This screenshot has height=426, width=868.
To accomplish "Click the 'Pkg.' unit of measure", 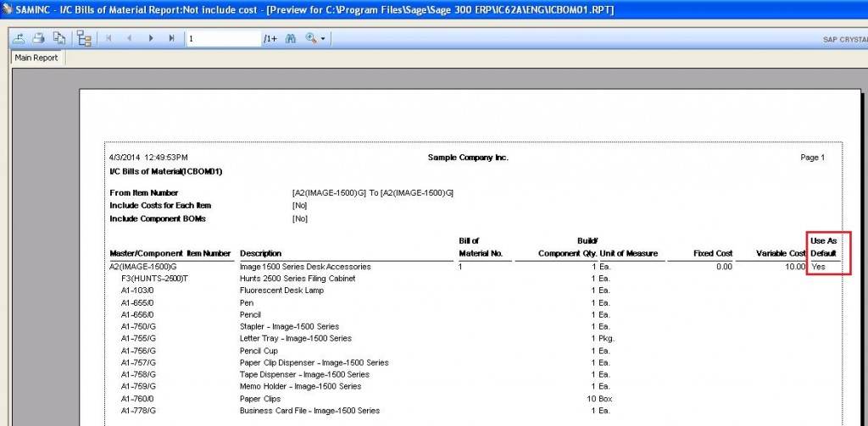I will click(x=607, y=339).
